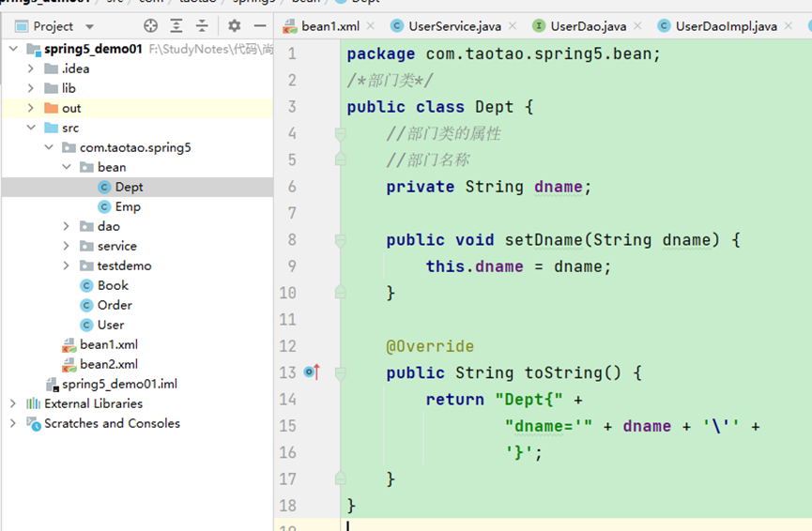Hide the Project panel with minus icon

click(260, 26)
